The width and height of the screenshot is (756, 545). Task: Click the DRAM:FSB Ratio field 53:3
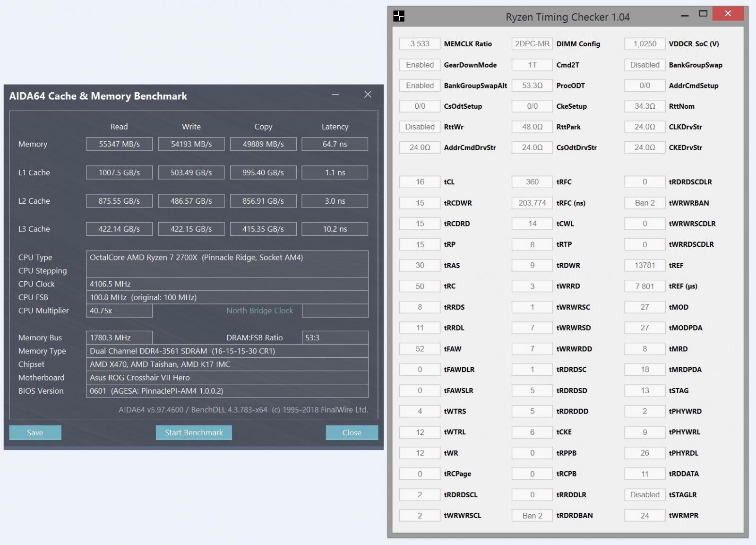[x=335, y=337]
